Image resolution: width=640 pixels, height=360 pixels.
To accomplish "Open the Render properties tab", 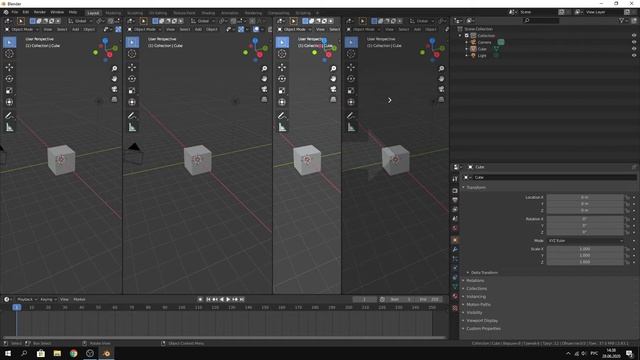I will pyautogui.click(x=455, y=191).
